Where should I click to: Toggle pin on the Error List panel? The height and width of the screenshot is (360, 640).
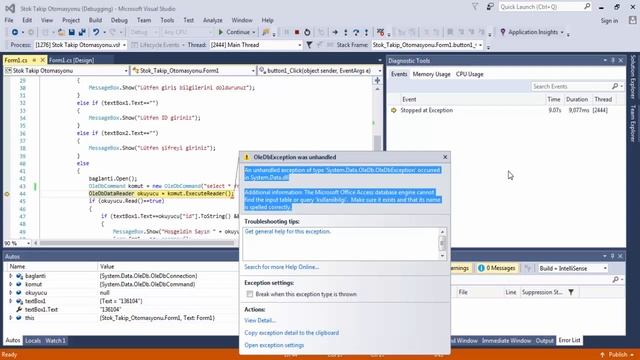tap(612, 256)
